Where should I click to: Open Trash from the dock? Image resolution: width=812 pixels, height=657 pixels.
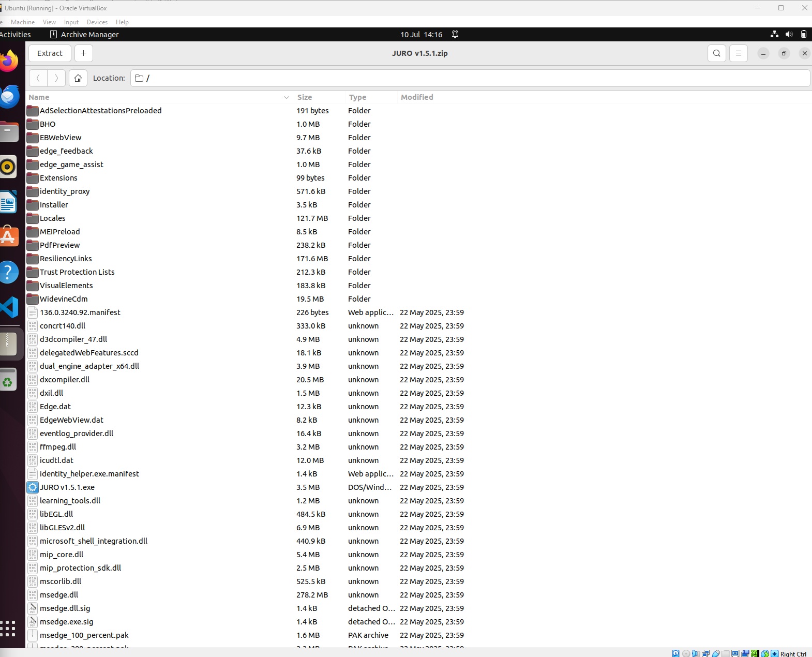tap(8, 380)
